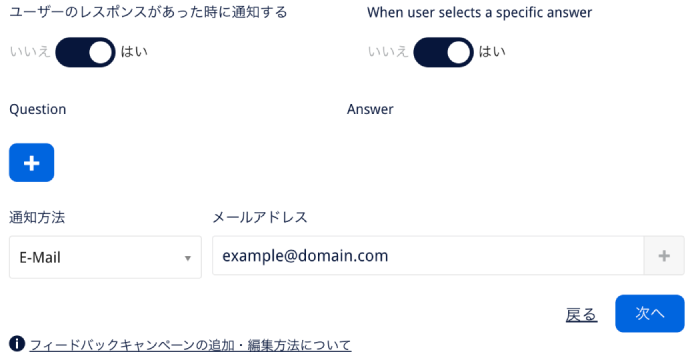Toggle the When user selects a specific answer switch
The height and width of the screenshot is (362, 700).
tap(443, 52)
